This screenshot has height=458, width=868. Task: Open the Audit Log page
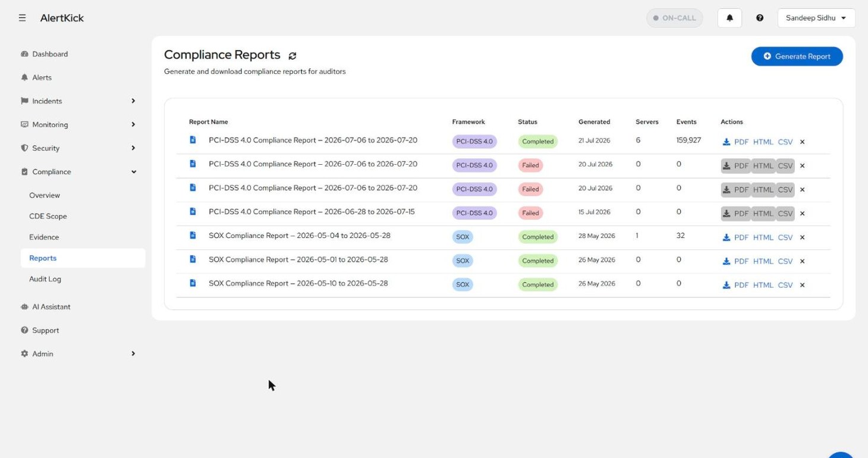point(45,279)
